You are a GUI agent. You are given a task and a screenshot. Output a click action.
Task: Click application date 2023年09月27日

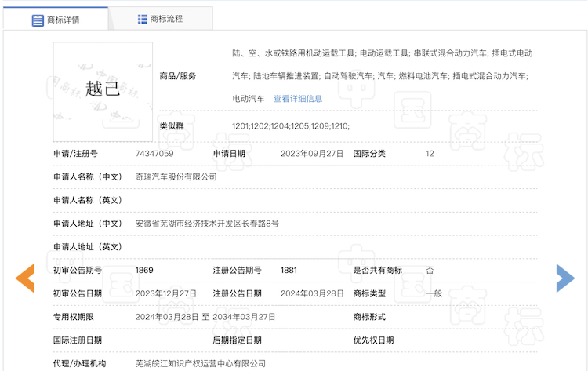click(312, 154)
